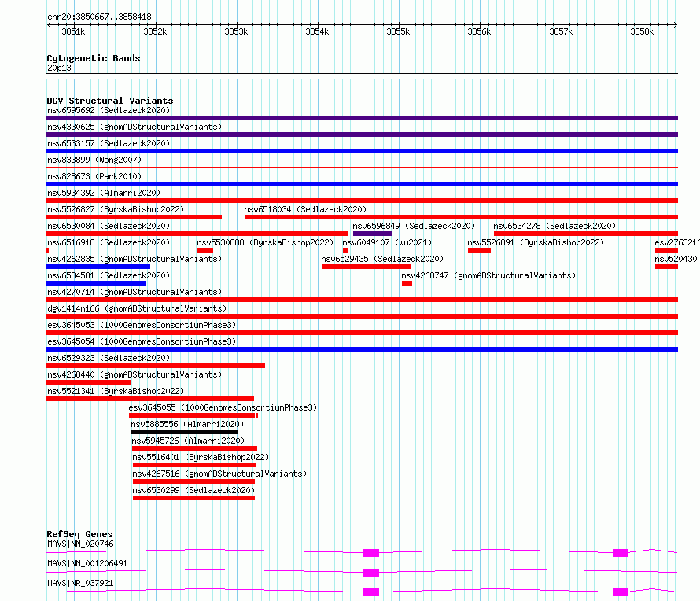Image resolution: width=700 pixels, height=601 pixels.
Task: Select the Cytogenetic Bands track title
Action: coord(94,58)
